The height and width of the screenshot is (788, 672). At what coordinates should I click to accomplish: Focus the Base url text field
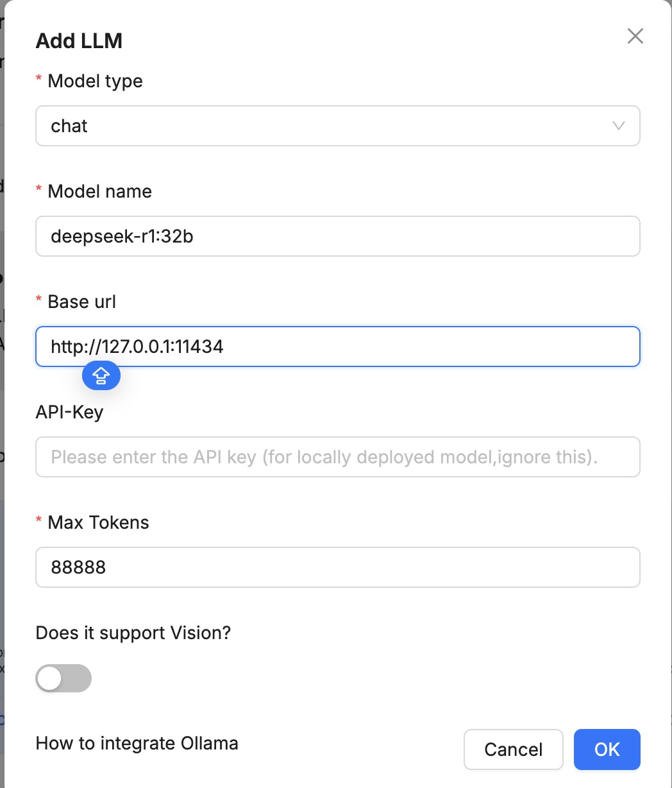tap(337, 347)
